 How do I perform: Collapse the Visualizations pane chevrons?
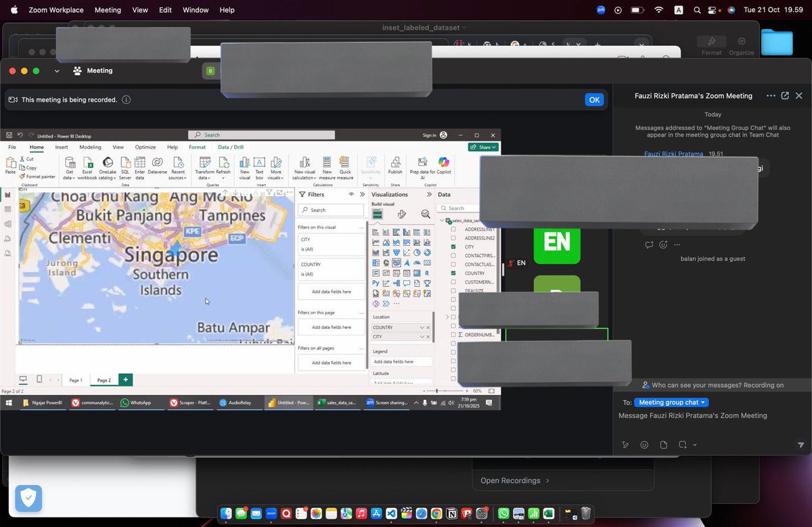click(429, 194)
